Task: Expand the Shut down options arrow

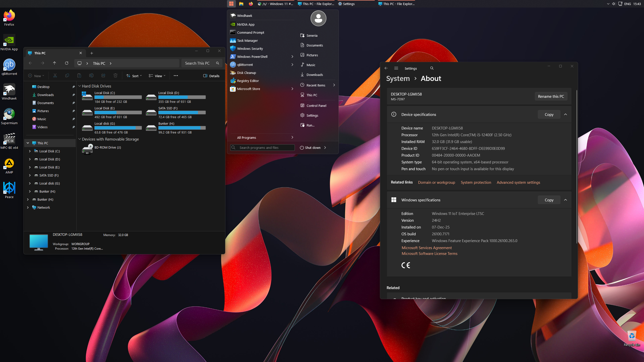Action: pyautogui.click(x=325, y=148)
